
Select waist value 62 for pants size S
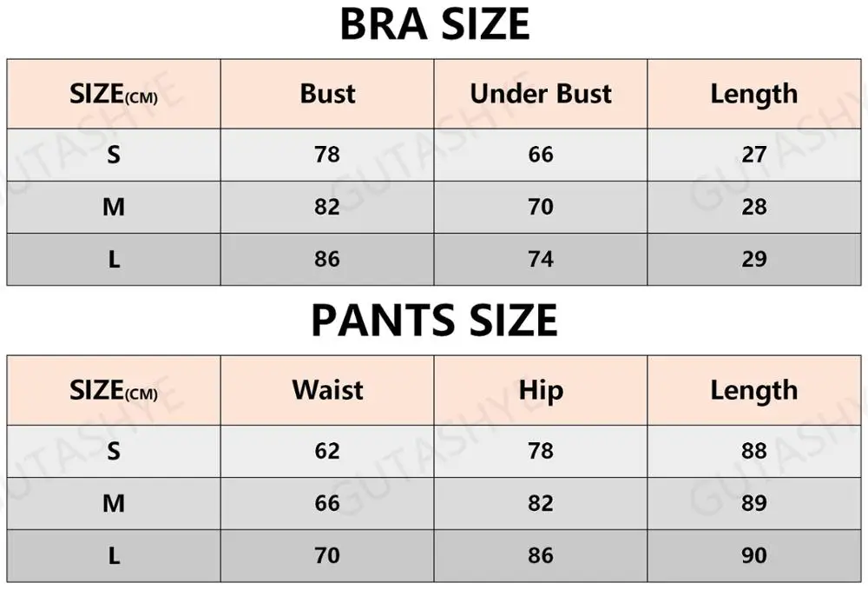(x=327, y=451)
